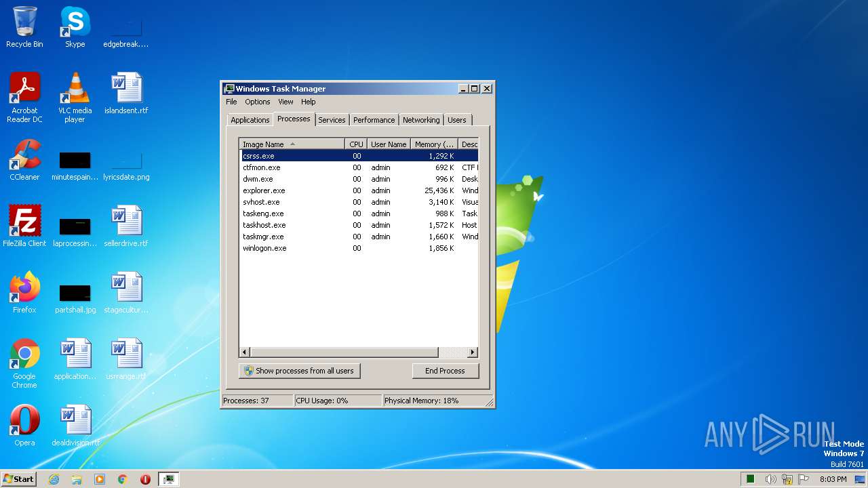Open the View menu
Screen dimensions: 868x488
click(x=285, y=102)
